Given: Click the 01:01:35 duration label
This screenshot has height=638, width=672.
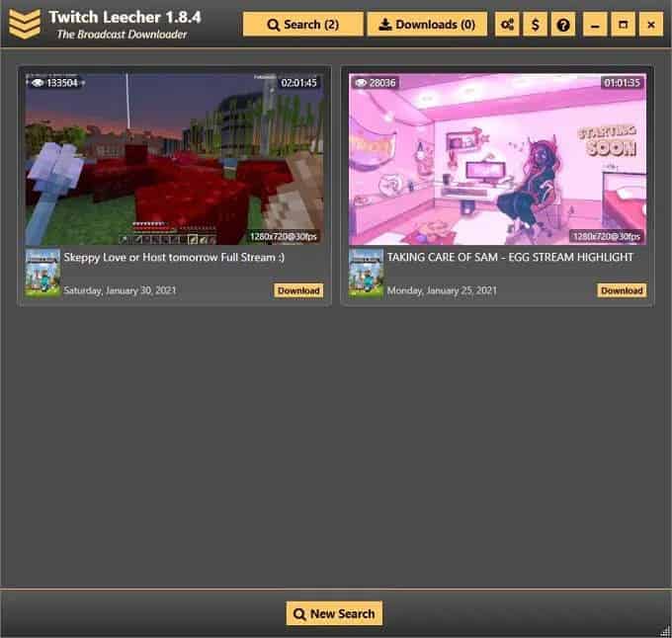Looking at the screenshot, I should [x=622, y=83].
